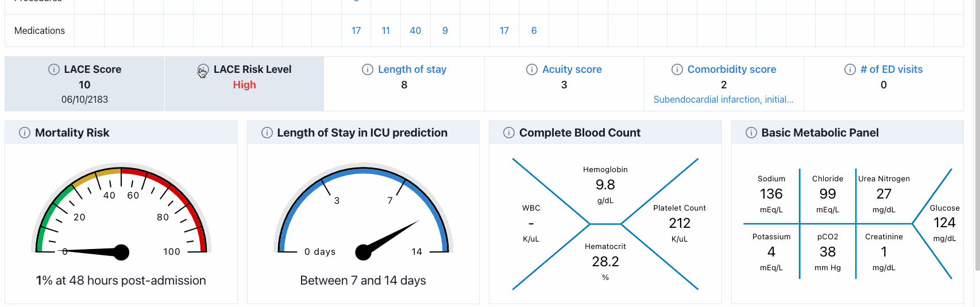The image size is (980, 307).
Task: Click the # of ED visits link
Action: 892,69
